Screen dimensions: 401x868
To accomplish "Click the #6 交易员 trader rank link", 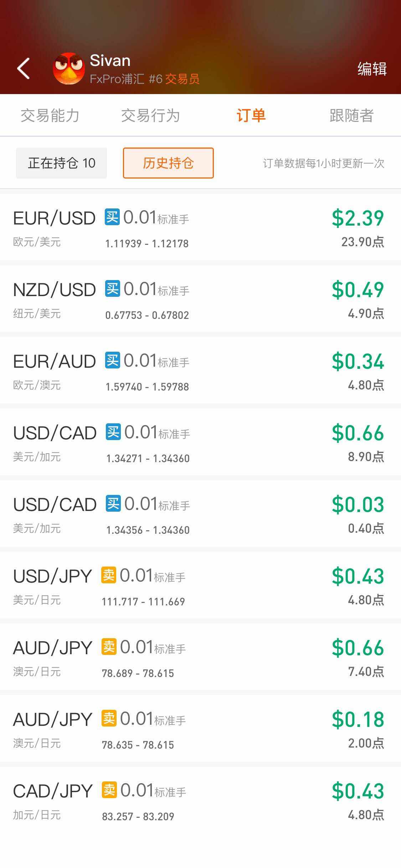I will pos(174,79).
